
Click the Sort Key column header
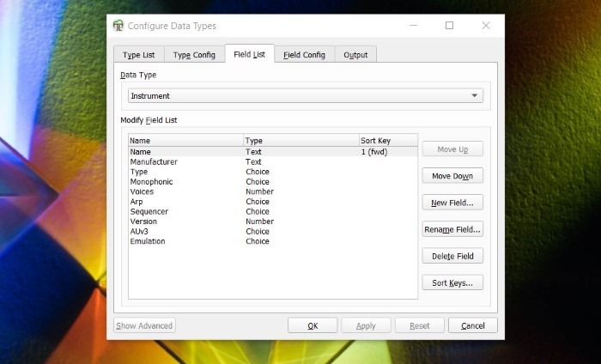pos(387,140)
